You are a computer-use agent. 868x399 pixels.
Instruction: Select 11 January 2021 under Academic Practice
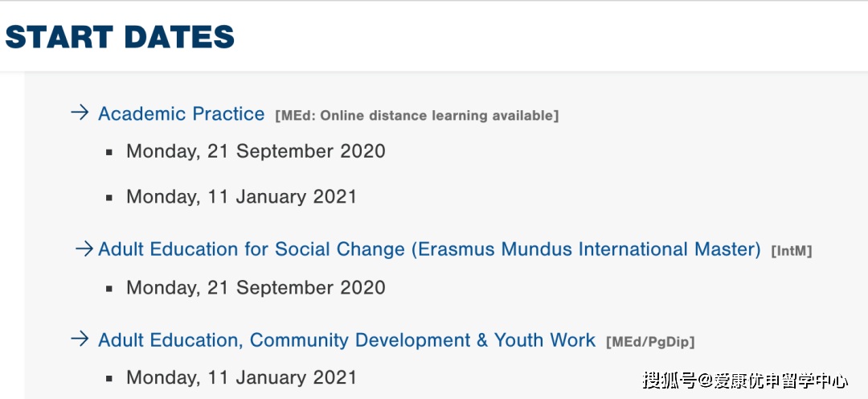coord(241,197)
